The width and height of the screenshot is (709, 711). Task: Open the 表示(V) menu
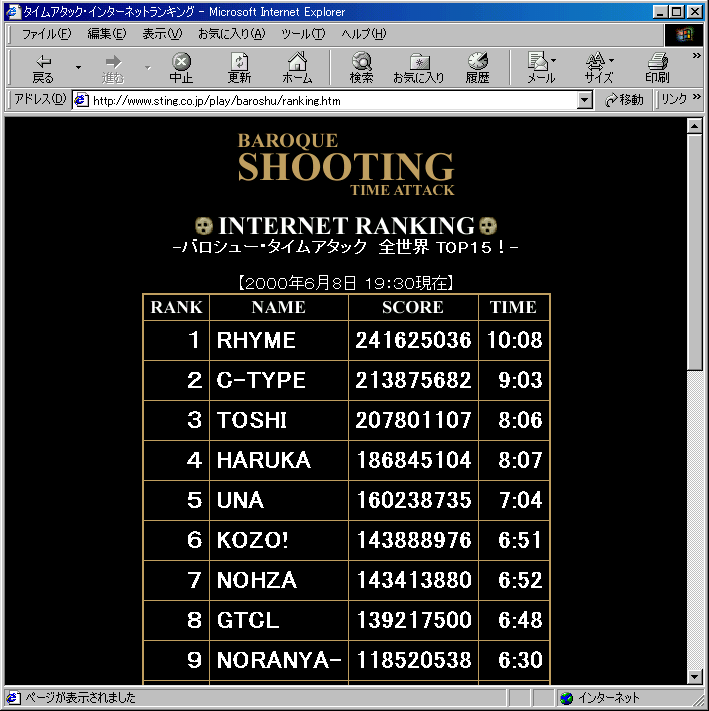click(162, 34)
